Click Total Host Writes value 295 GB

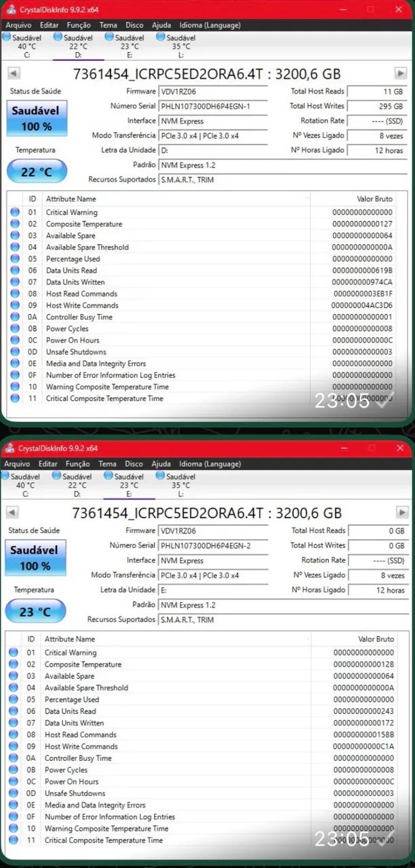(377, 106)
